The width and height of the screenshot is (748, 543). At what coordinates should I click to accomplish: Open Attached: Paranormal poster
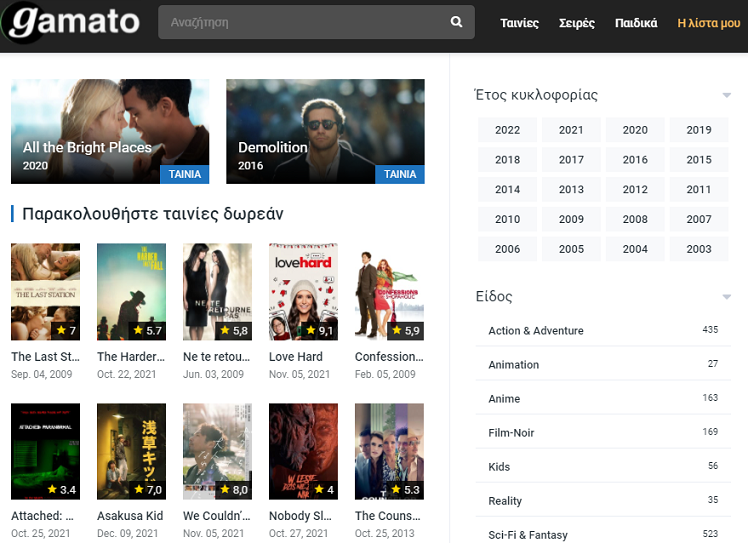(45, 451)
